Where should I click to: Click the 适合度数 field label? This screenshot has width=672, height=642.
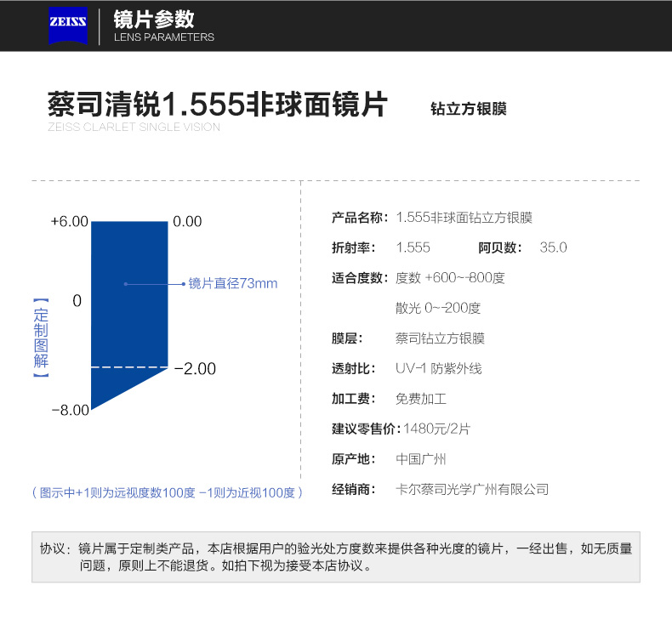click(x=360, y=277)
